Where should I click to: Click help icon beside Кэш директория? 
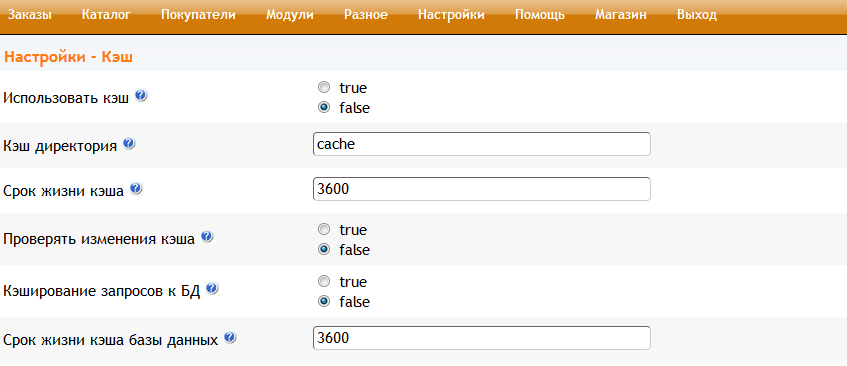pos(129,144)
